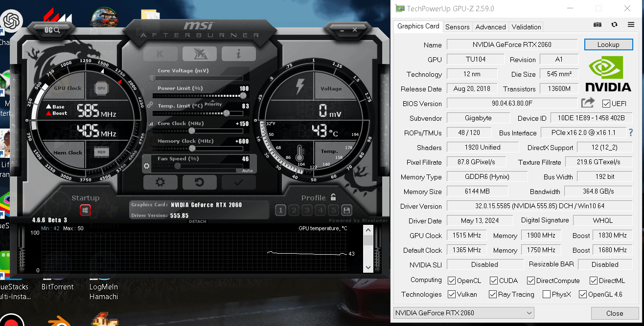Select profile slot 1
This screenshot has height=326, width=644.
280,211
